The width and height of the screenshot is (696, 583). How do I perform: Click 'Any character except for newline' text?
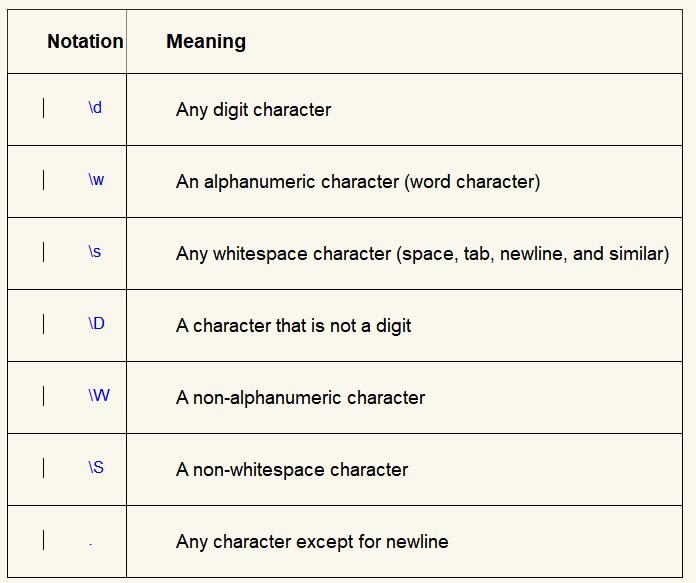click(312, 542)
